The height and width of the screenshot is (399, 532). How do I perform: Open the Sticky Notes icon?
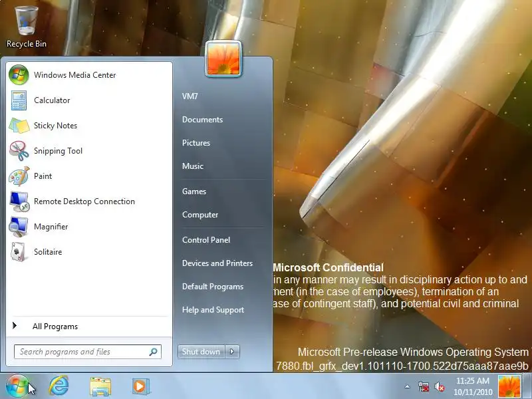(x=19, y=126)
